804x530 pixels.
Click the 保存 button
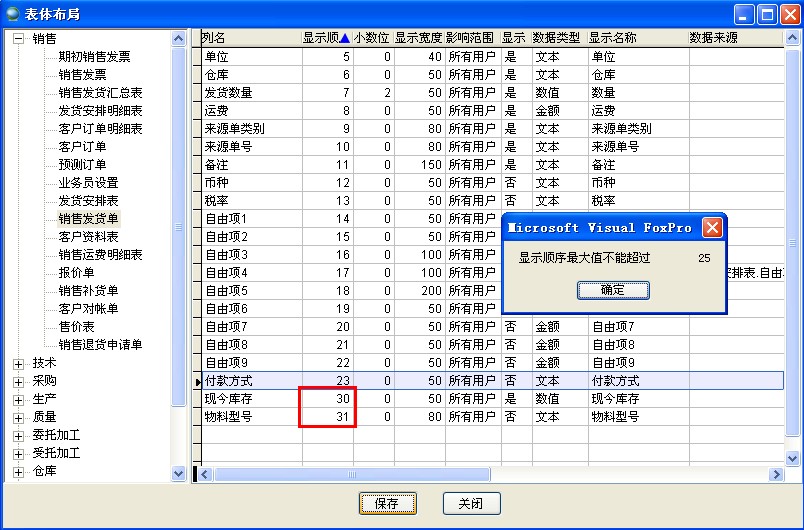coord(387,504)
